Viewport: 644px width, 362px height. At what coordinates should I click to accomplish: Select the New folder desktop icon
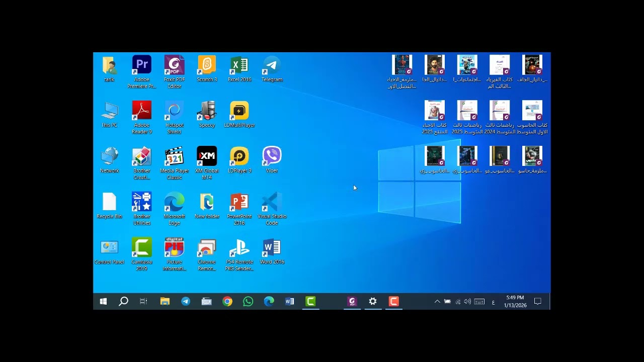click(x=207, y=206)
